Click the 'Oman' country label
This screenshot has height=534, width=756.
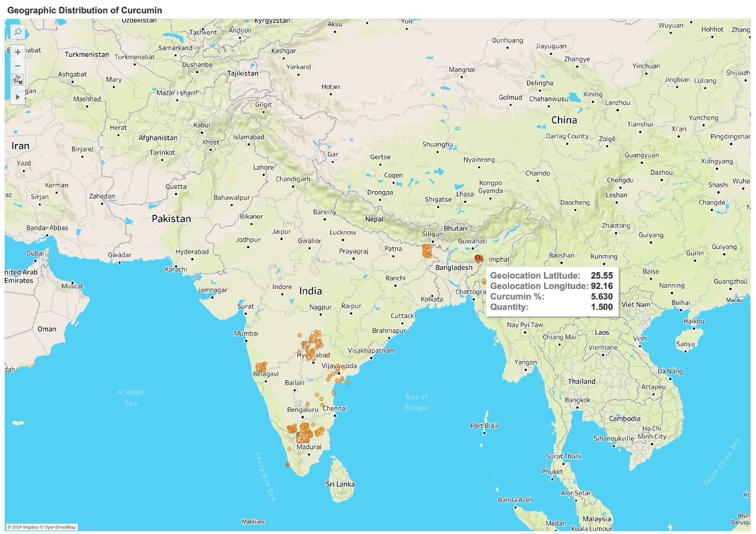tap(47, 329)
